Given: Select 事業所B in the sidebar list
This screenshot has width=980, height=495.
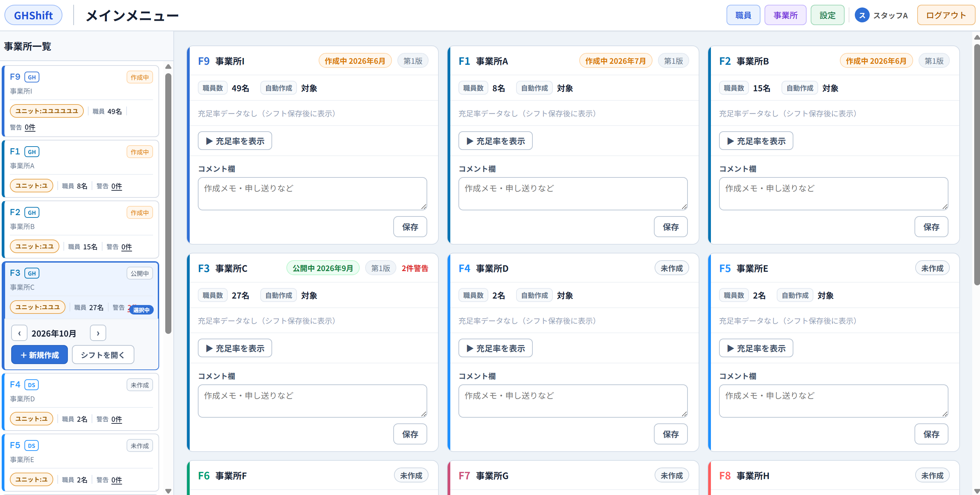Looking at the screenshot, I should point(80,229).
